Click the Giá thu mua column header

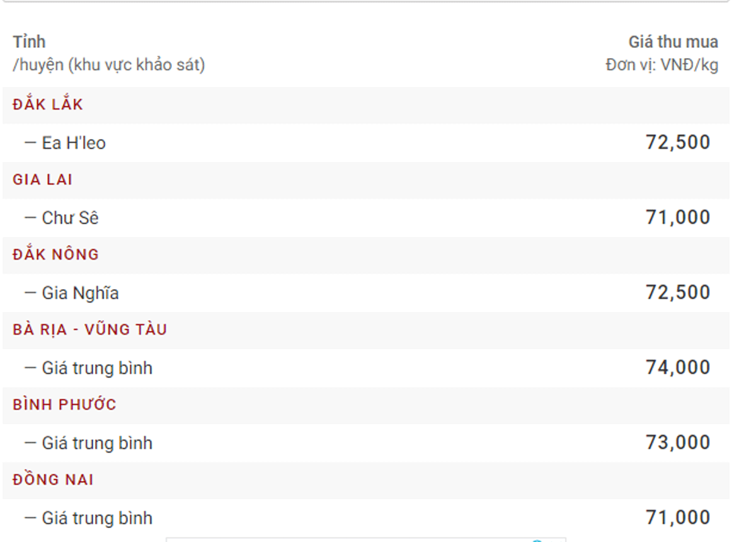tap(673, 42)
